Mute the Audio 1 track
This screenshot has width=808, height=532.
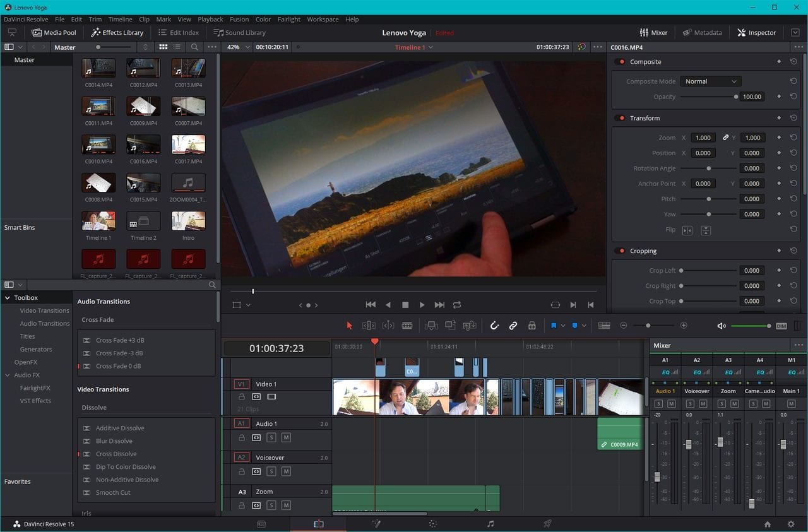coord(286,437)
